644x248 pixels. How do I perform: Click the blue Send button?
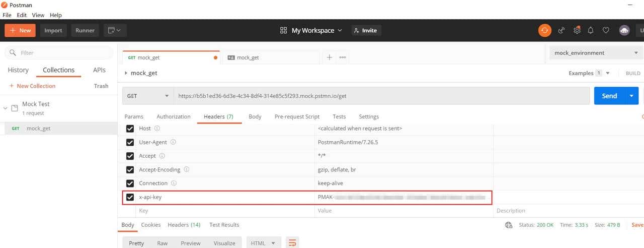(x=609, y=96)
